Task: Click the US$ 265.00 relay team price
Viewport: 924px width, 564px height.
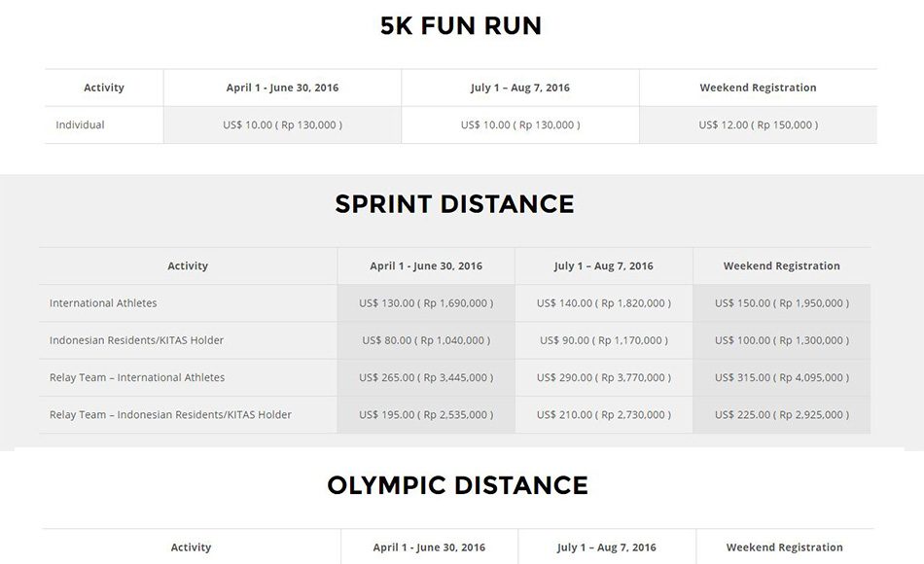Action: pyautogui.click(x=426, y=377)
